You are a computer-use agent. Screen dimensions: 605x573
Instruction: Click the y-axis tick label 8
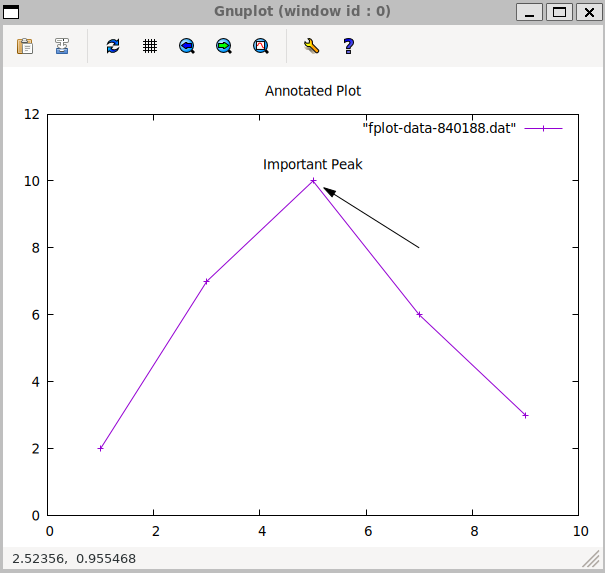tap(36, 248)
